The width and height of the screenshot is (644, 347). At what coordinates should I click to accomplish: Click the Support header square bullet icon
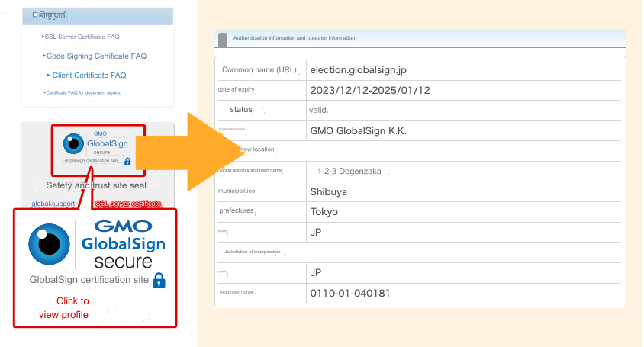coord(35,14)
